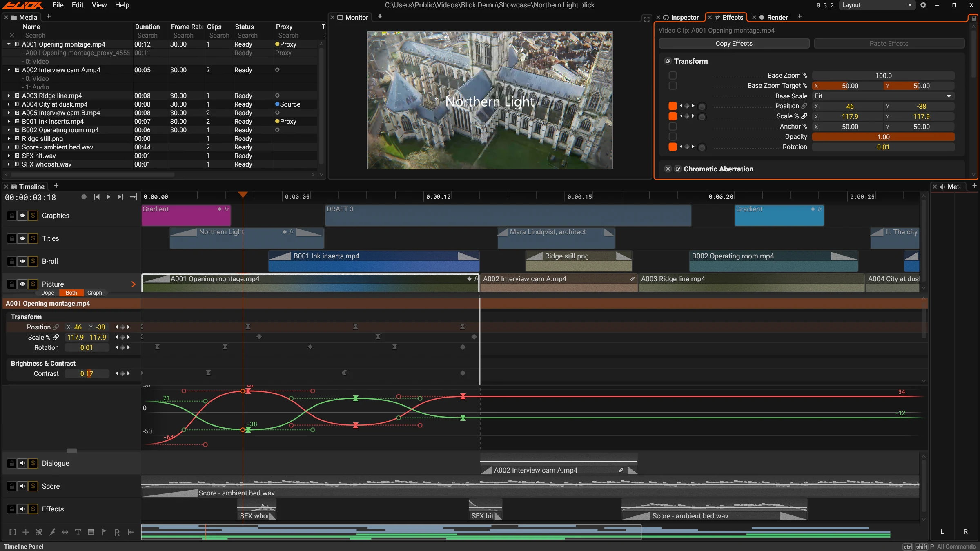
Task: Select the brackets tool in bottom toolbar
Action: (13, 532)
